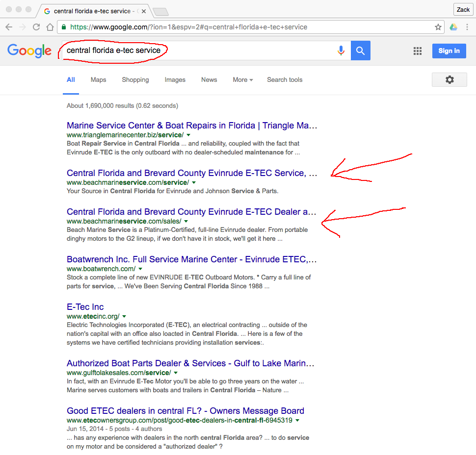Click the www.boatwrench.com/ green URL

click(101, 269)
